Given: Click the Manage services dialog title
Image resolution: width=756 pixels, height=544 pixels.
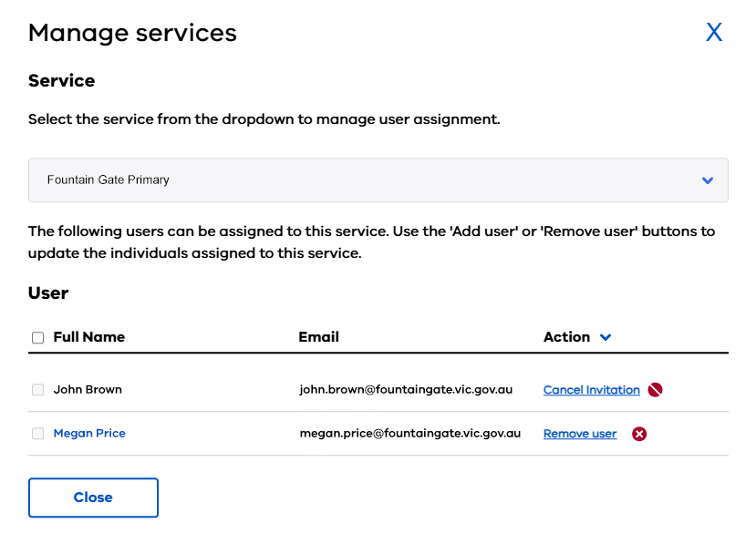Looking at the screenshot, I should [132, 33].
